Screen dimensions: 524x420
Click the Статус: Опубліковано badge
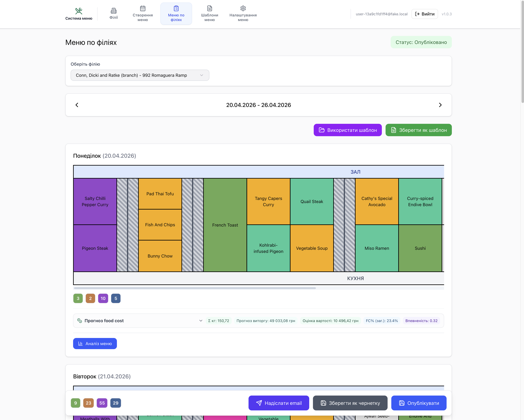pyautogui.click(x=421, y=42)
